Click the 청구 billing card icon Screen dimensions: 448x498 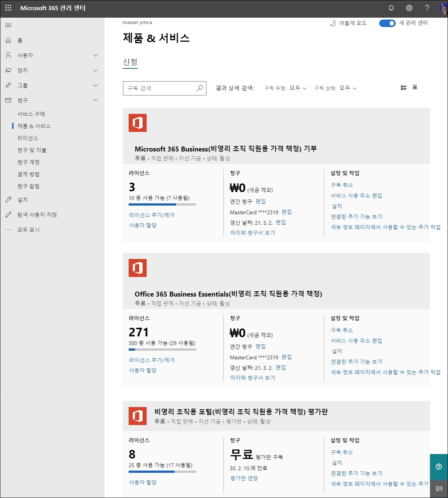tap(8, 100)
